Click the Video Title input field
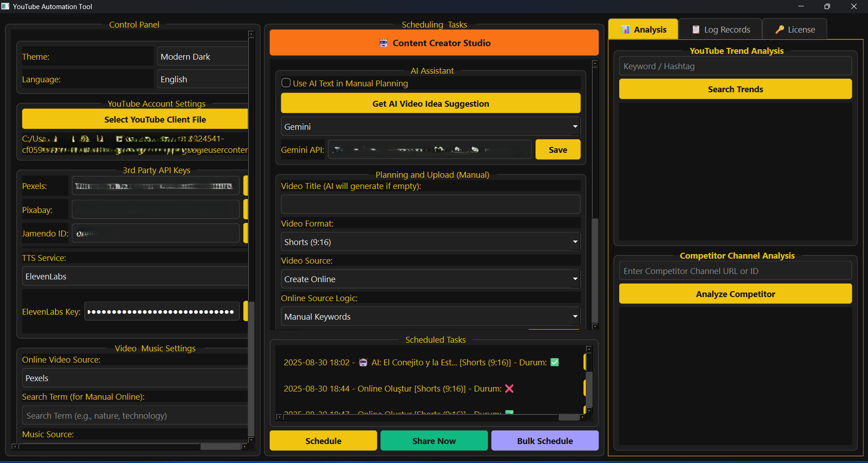 coord(431,204)
